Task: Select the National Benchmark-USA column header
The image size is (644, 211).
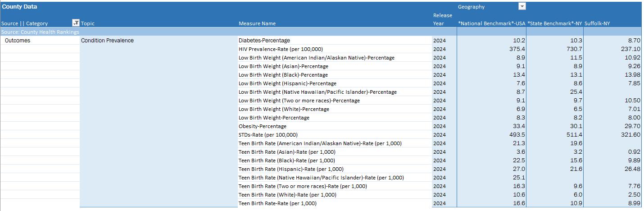Action: pos(491,23)
